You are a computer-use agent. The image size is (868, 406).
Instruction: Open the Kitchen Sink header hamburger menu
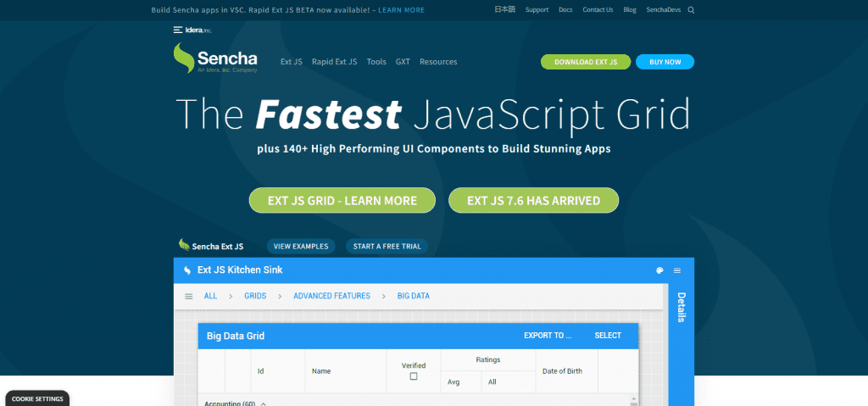point(677,270)
